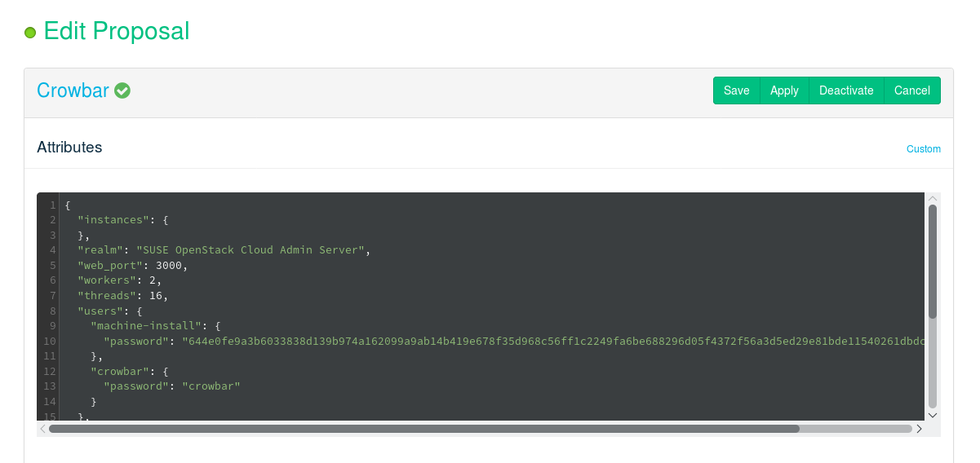Click the Crowbar title link
Viewport: 980px width, 463px height.
(73, 90)
